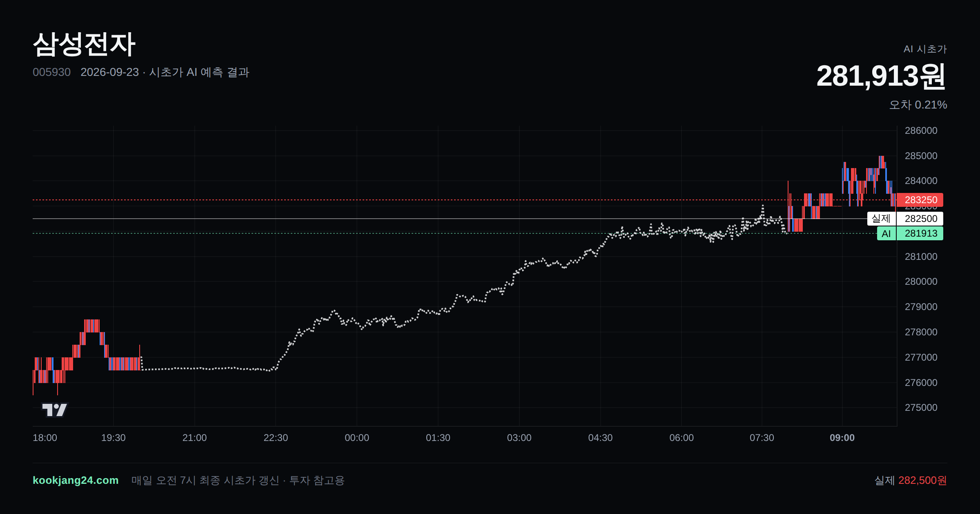Click the 286000 price axis label
Viewport: 980px width, 514px height.
[921, 131]
